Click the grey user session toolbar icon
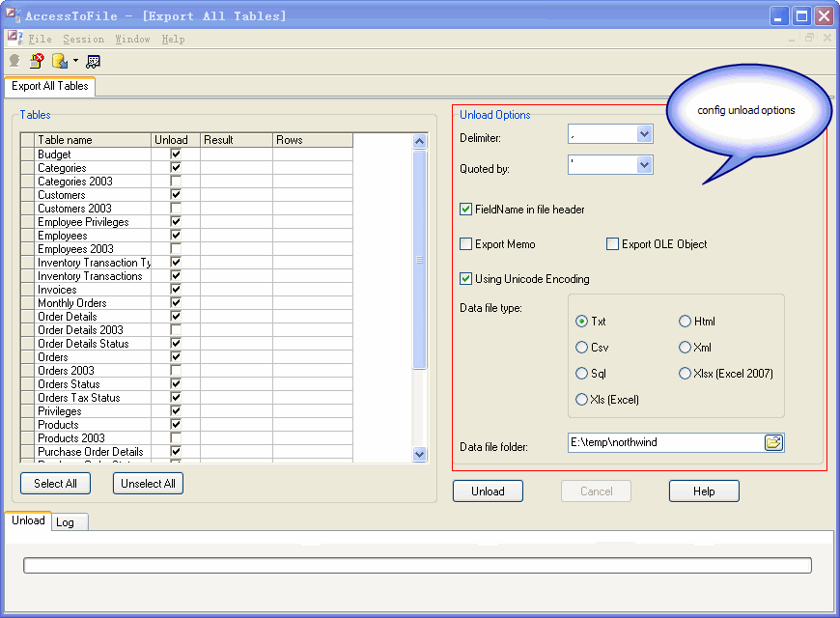The height and width of the screenshot is (618, 840). [14, 61]
